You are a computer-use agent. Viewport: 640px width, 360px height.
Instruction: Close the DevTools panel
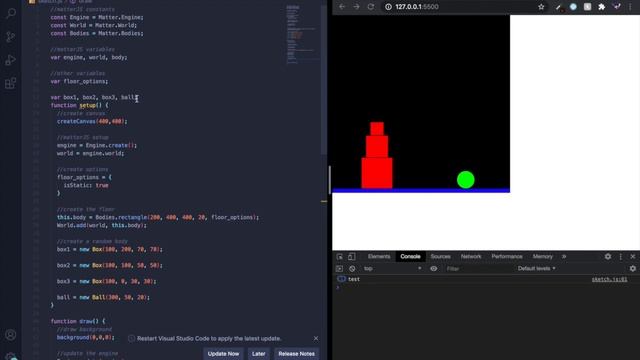[633, 257]
